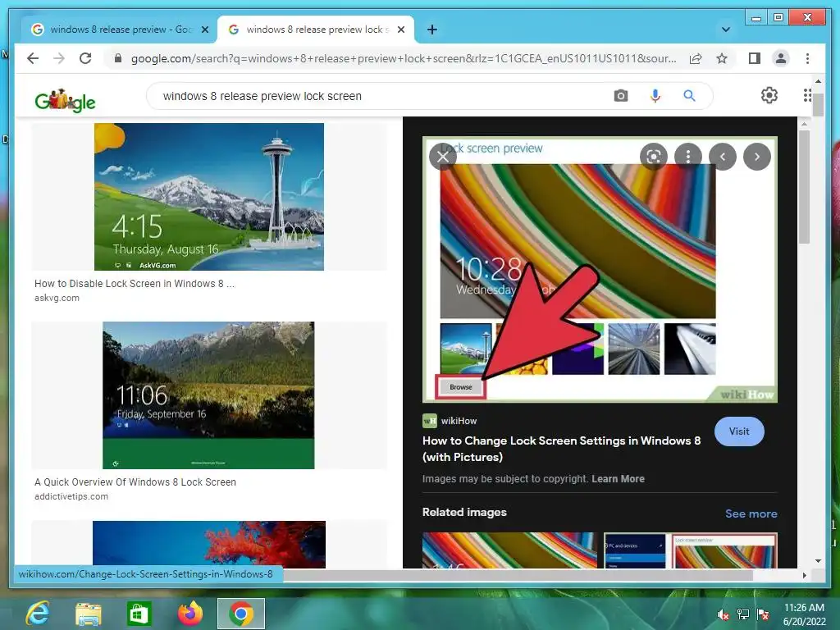Click the wikiHow source name

point(459,421)
